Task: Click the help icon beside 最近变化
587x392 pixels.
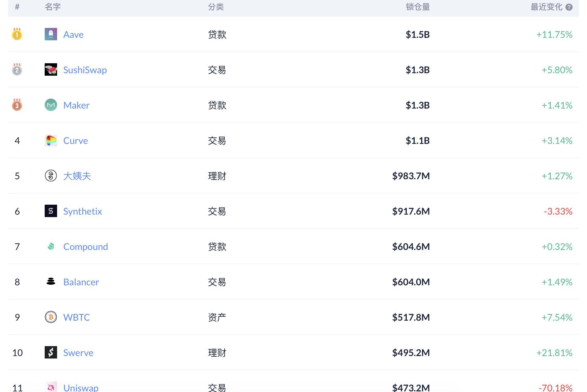Action: [569, 7]
